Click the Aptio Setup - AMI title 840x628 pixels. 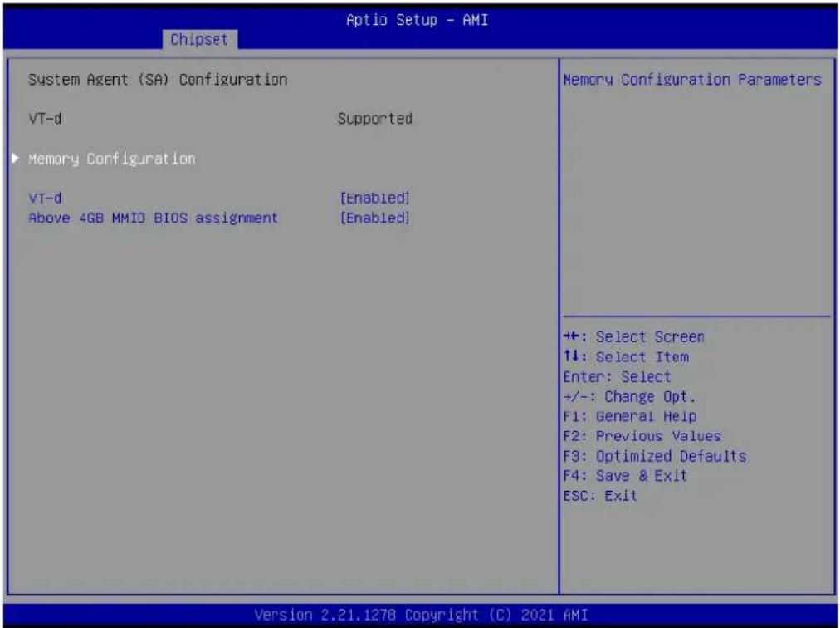pos(418,21)
